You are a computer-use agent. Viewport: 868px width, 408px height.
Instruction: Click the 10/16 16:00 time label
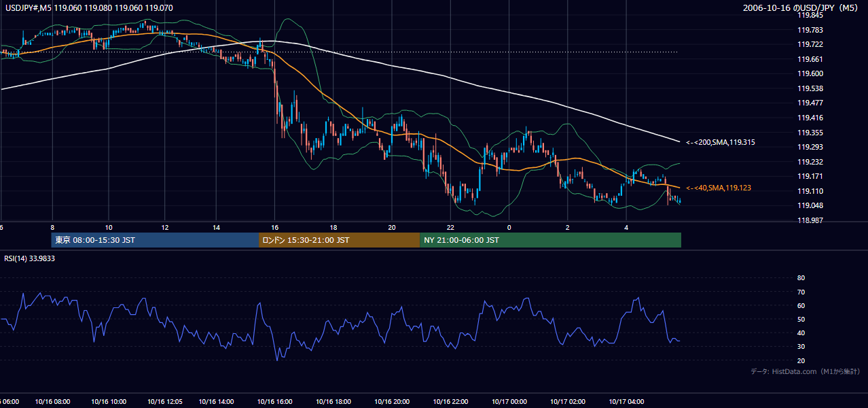click(x=276, y=402)
